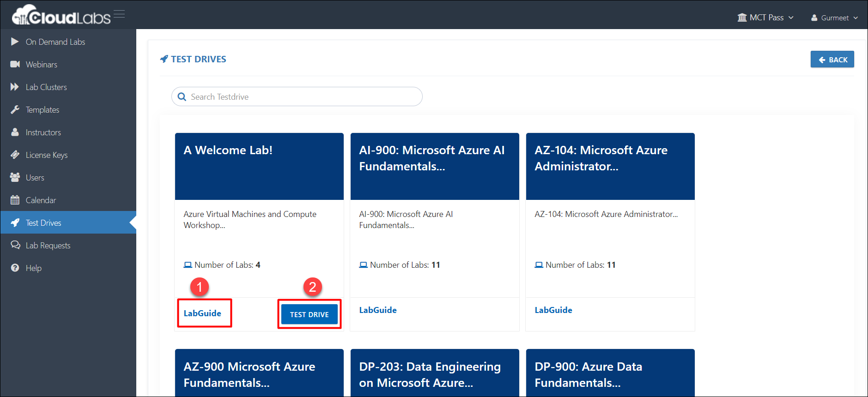Click the Calendar icon in sidebar
This screenshot has width=868, height=397.
pos(15,200)
